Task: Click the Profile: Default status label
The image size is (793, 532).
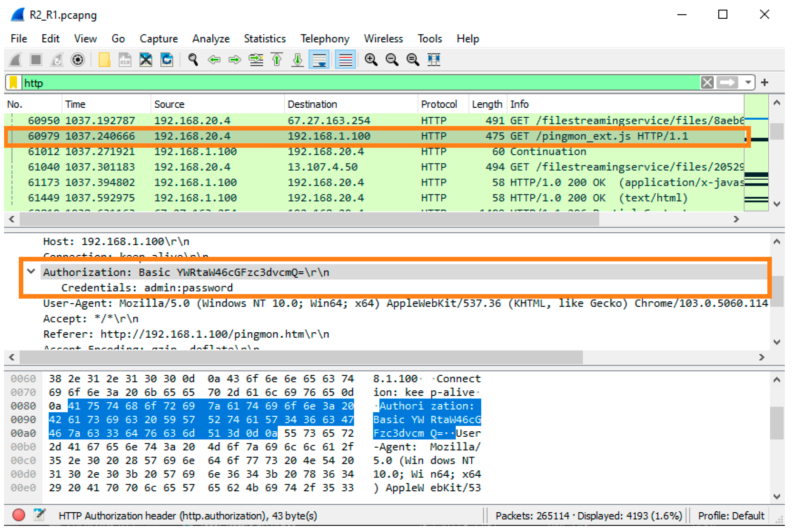Action: (731, 516)
